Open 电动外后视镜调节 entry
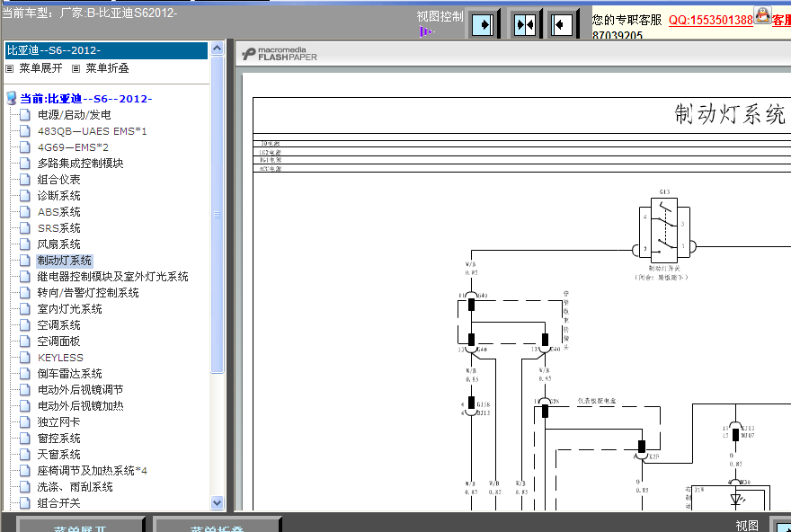This screenshot has width=791, height=532. tap(80, 390)
